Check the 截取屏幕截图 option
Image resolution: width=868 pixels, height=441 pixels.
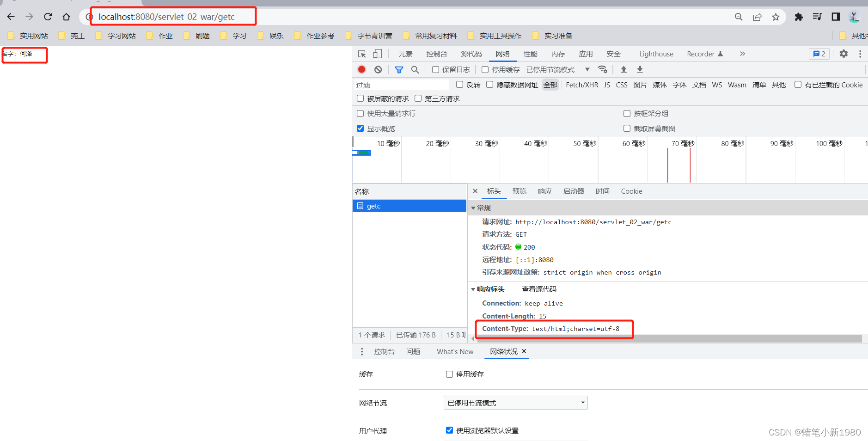click(627, 129)
